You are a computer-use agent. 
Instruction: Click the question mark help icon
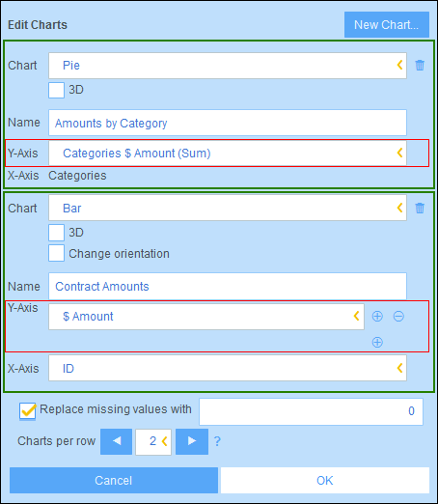coord(217,441)
